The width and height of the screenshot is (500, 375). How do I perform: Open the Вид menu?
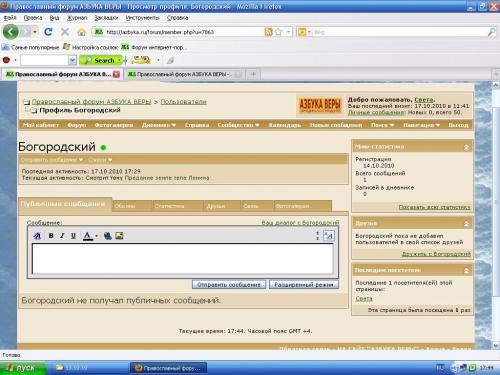54,18
